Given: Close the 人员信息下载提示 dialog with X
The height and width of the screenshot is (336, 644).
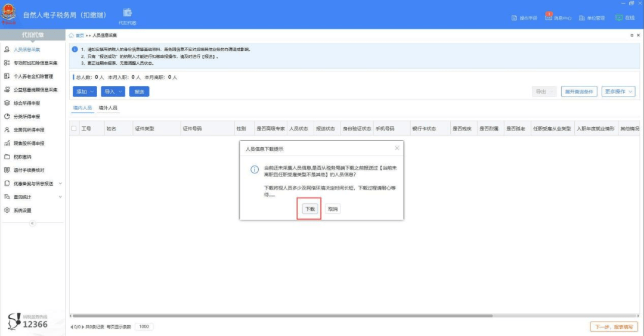Looking at the screenshot, I should point(397,148).
